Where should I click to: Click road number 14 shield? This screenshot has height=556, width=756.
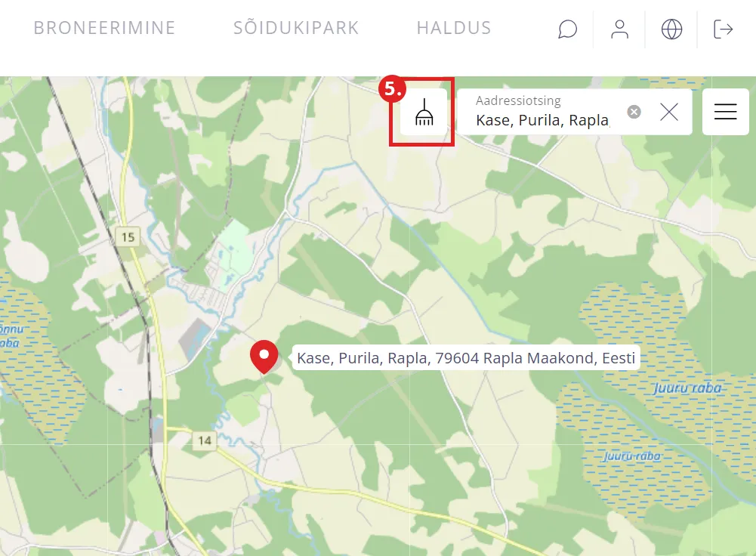pyautogui.click(x=205, y=440)
